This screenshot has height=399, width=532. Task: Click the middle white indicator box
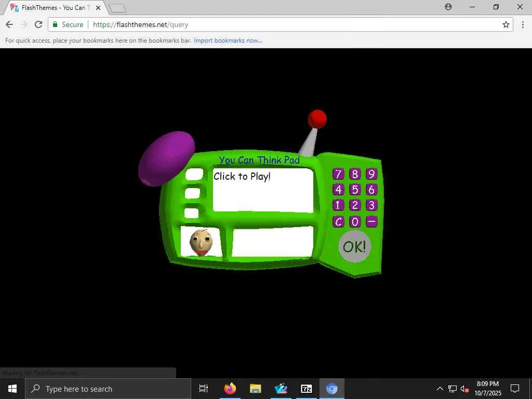pos(192,193)
